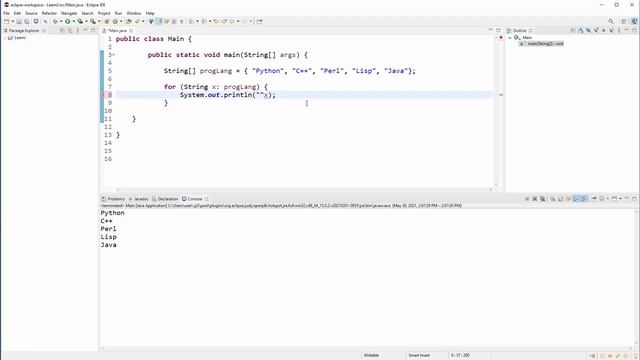Image resolution: width=640 pixels, height=360 pixels.
Task: Click the Save All toolbar icon
Action: pos(27,21)
